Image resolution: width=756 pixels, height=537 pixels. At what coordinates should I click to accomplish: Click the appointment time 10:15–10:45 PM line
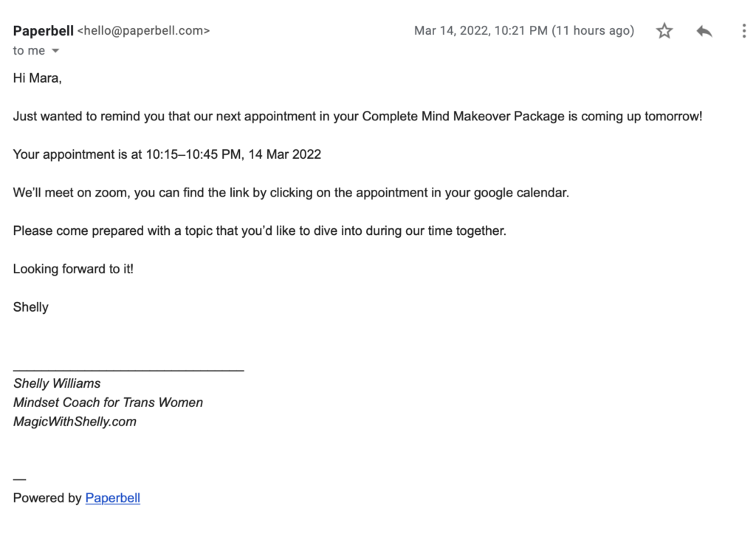tap(167, 154)
